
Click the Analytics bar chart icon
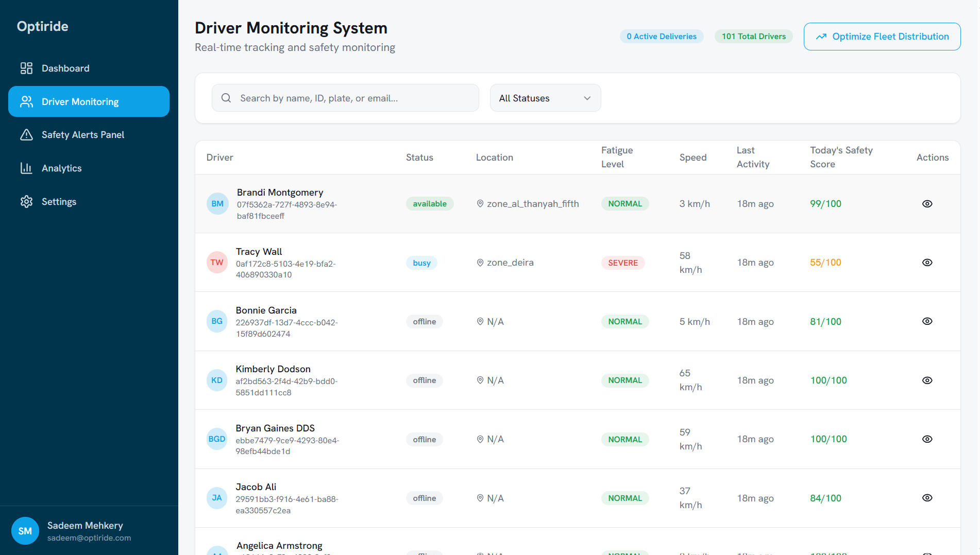pos(26,168)
